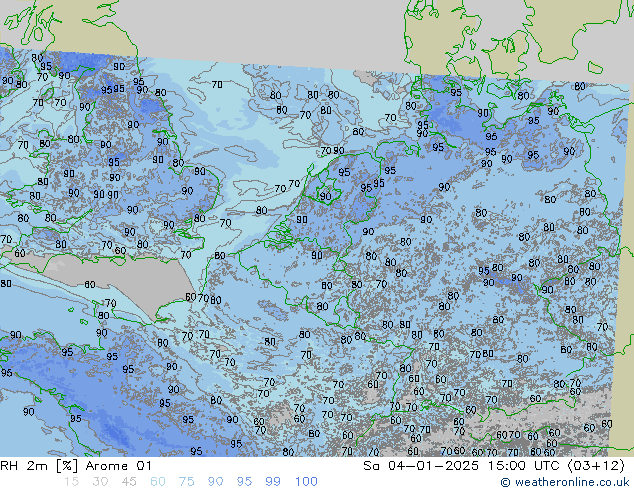Select the legend value 90

click(x=215, y=482)
